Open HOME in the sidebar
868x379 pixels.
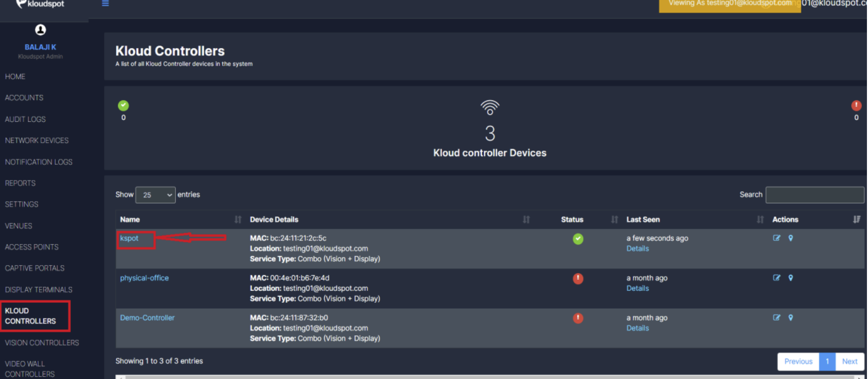point(15,77)
